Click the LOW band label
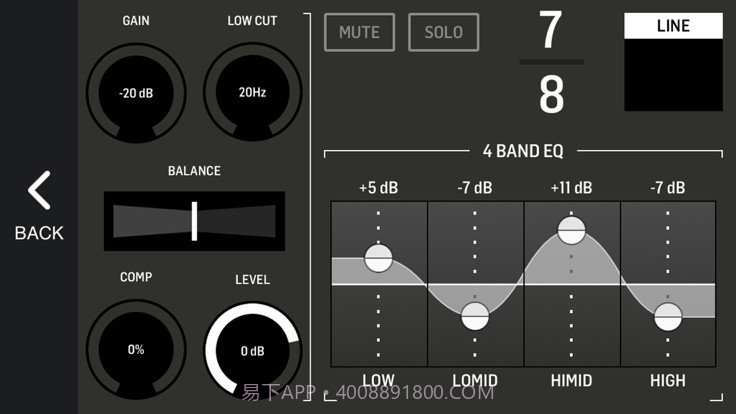This screenshot has height=414, width=736. pos(379,380)
